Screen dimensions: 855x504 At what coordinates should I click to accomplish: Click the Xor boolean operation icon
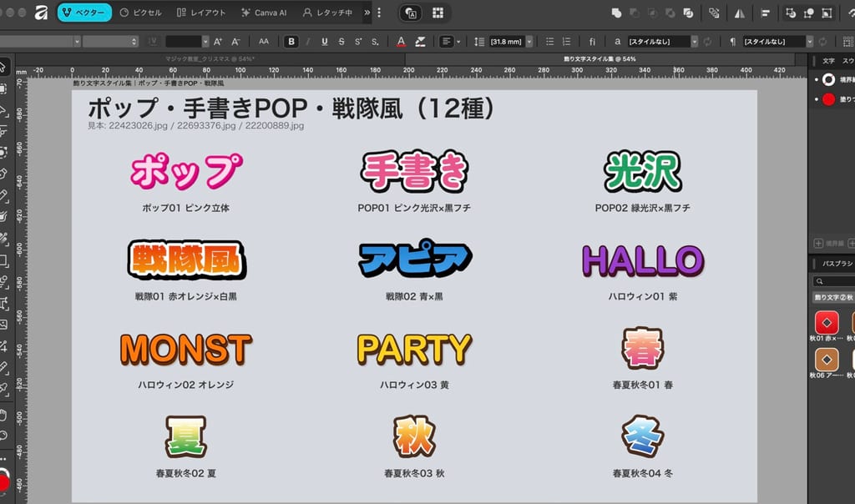(x=670, y=13)
